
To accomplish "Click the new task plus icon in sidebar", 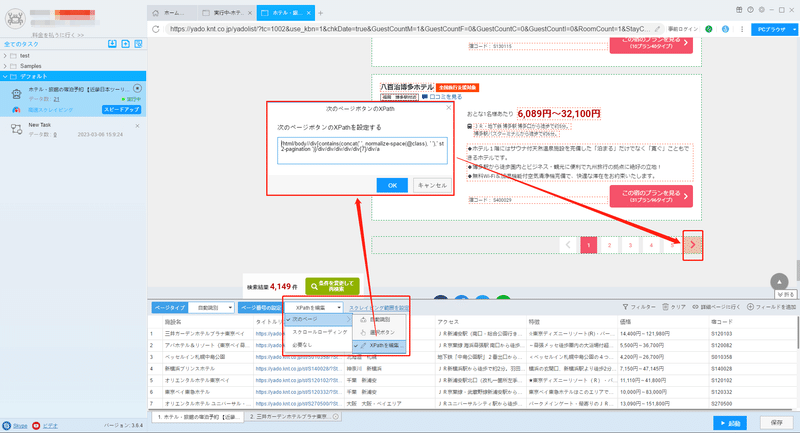I will (126, 44).
